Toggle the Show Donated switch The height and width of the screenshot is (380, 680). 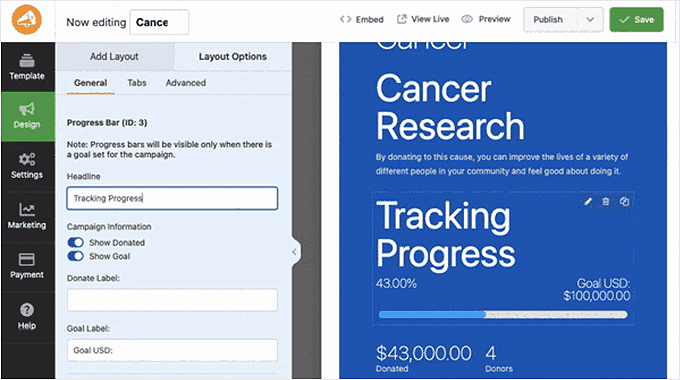75,242
